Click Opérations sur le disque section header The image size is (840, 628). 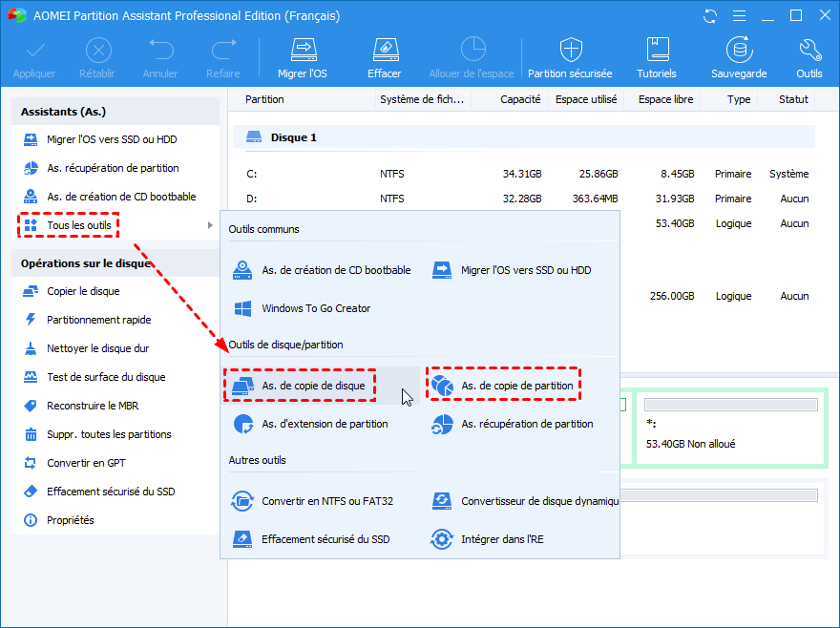tap(115, 263)
